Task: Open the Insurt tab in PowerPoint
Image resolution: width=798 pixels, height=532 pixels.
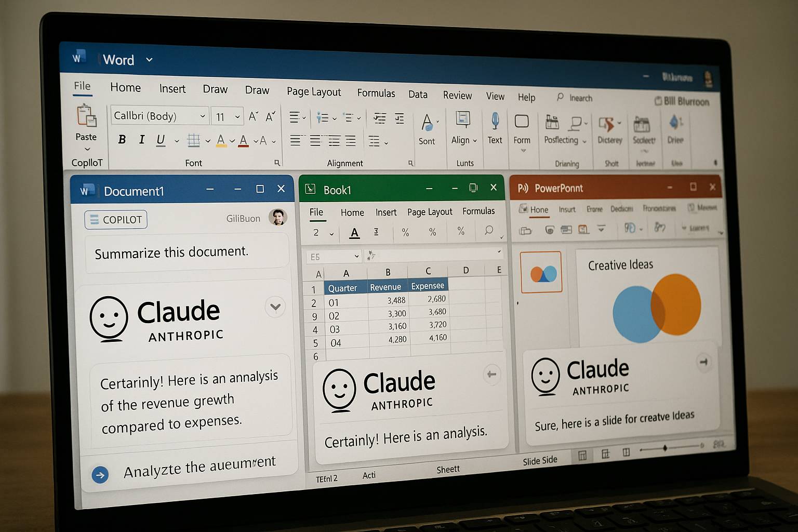Action: click(x=567, y=209)
